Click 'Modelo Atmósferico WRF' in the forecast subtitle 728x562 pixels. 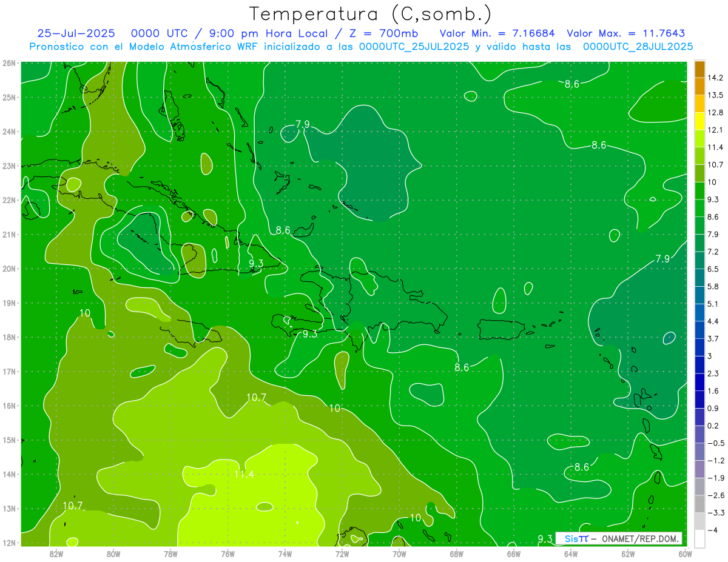click(x=194, y=46)
